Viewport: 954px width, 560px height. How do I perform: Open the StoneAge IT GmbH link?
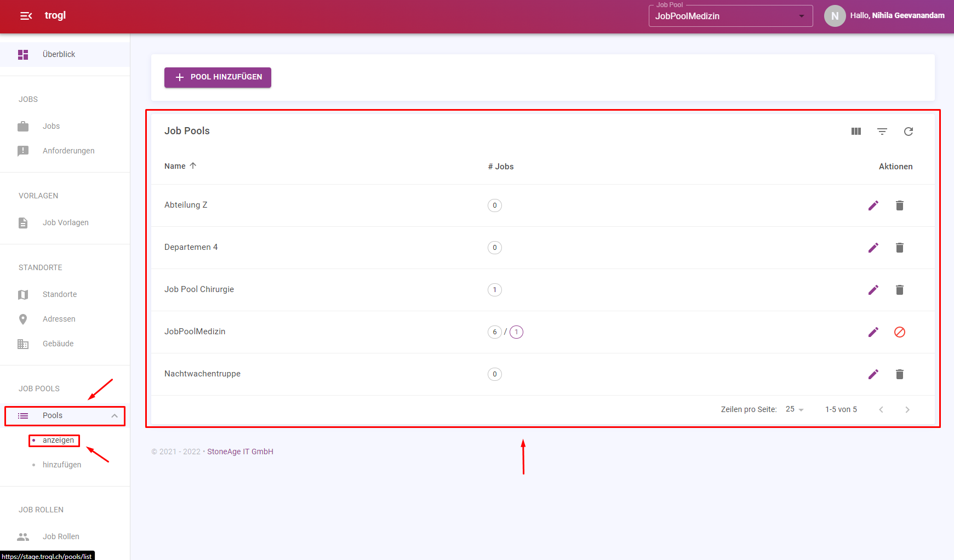(x=240, y=452)
